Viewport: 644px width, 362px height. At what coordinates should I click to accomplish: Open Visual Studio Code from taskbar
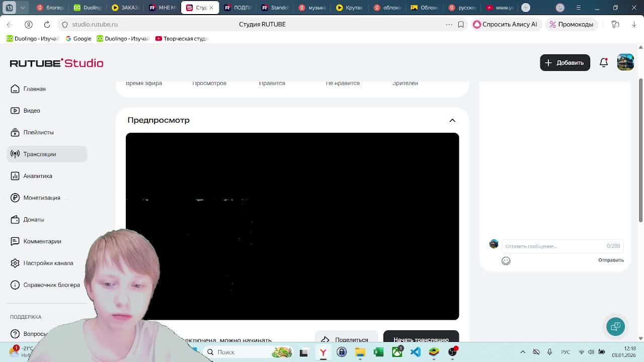pos(416,352)
